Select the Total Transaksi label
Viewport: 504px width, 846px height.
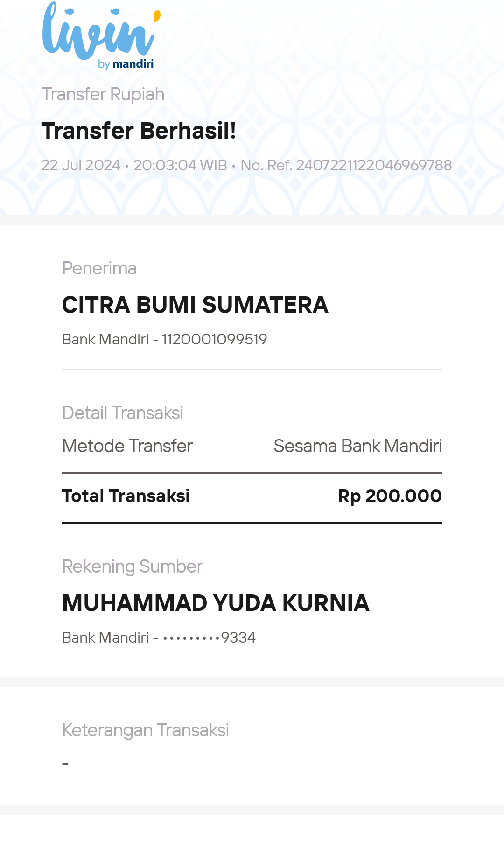click(126, 496)
